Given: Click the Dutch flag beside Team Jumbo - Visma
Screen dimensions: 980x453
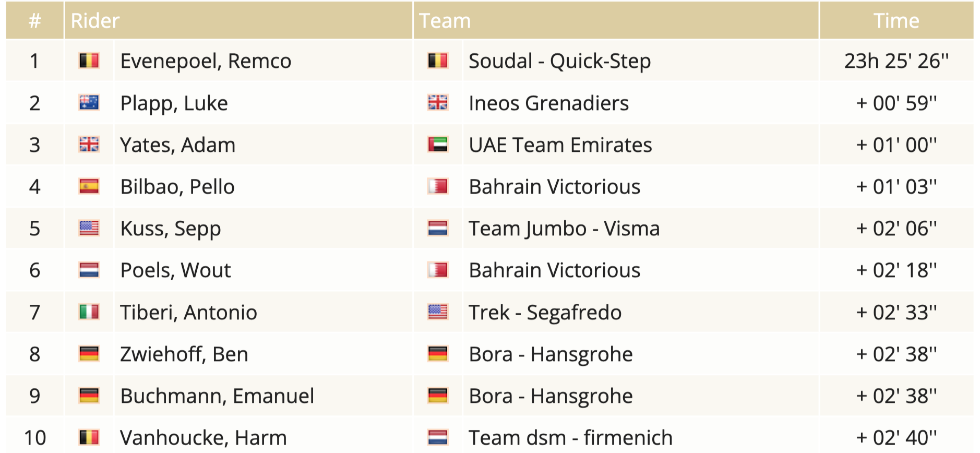Looking at the screenshot, I should 437,228.
